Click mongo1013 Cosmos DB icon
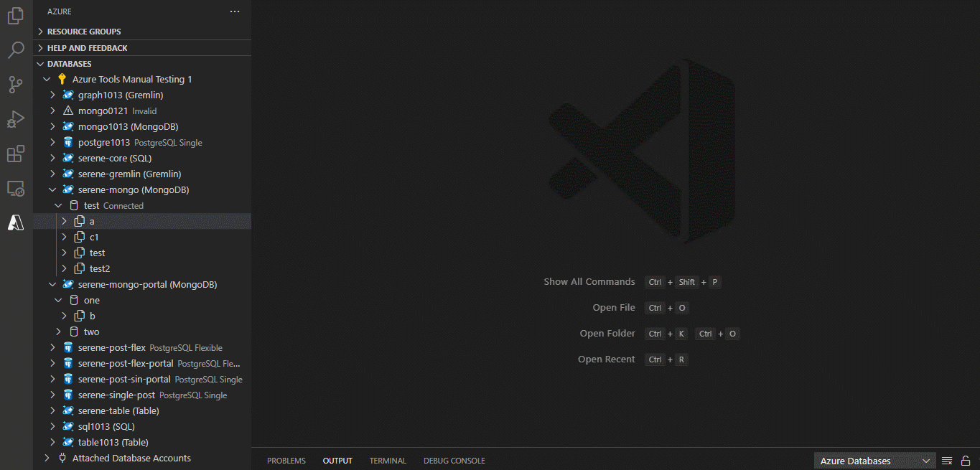 point(68,126)
